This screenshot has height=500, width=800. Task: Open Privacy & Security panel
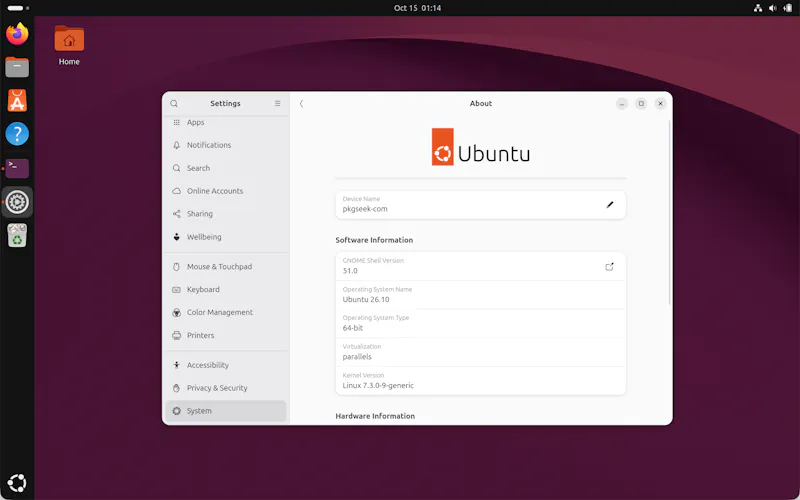coord(226,388)
